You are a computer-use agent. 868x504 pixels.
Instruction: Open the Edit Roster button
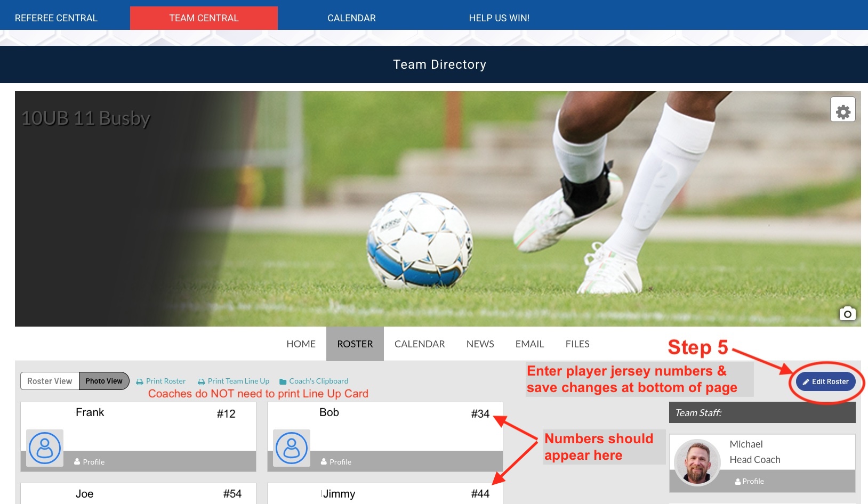click(825, 381)
